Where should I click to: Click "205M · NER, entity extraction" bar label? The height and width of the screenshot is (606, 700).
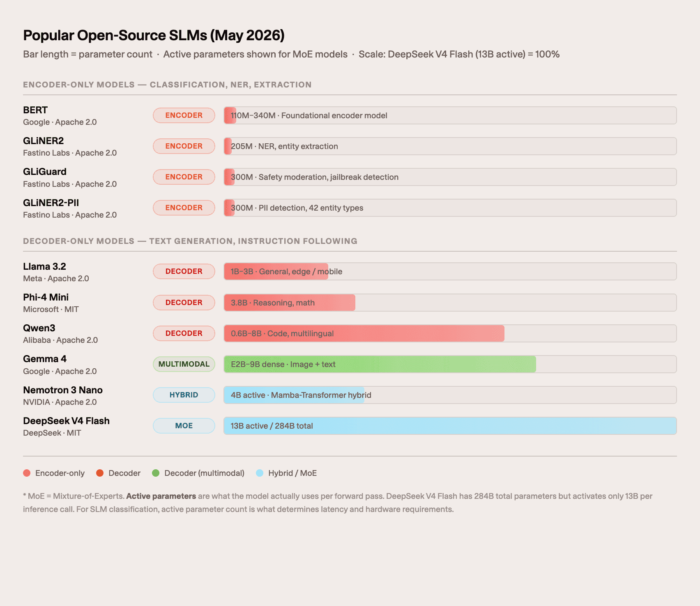[284, 146]
